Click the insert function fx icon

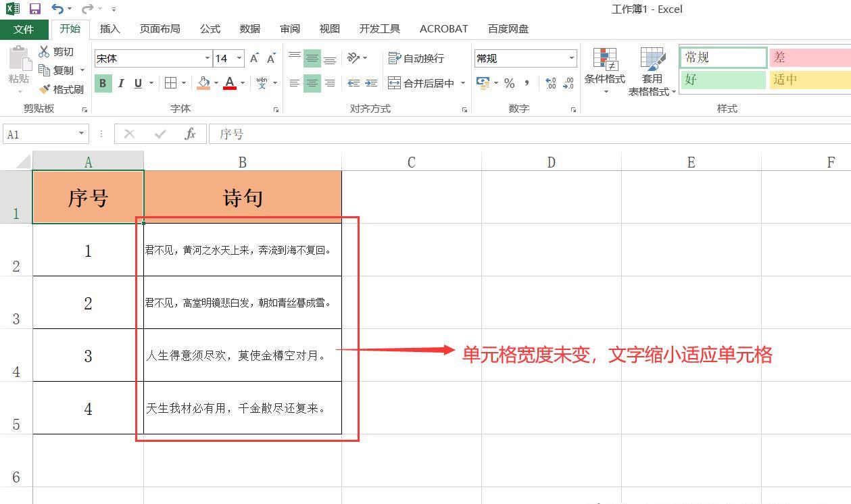coord(190,134)
